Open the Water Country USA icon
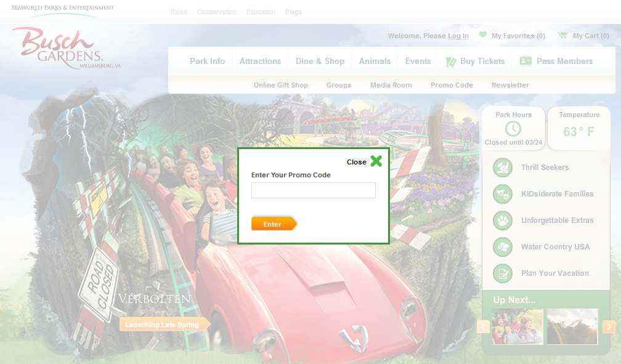The height and width of the screenshot is (364, 621). (503, 247)
